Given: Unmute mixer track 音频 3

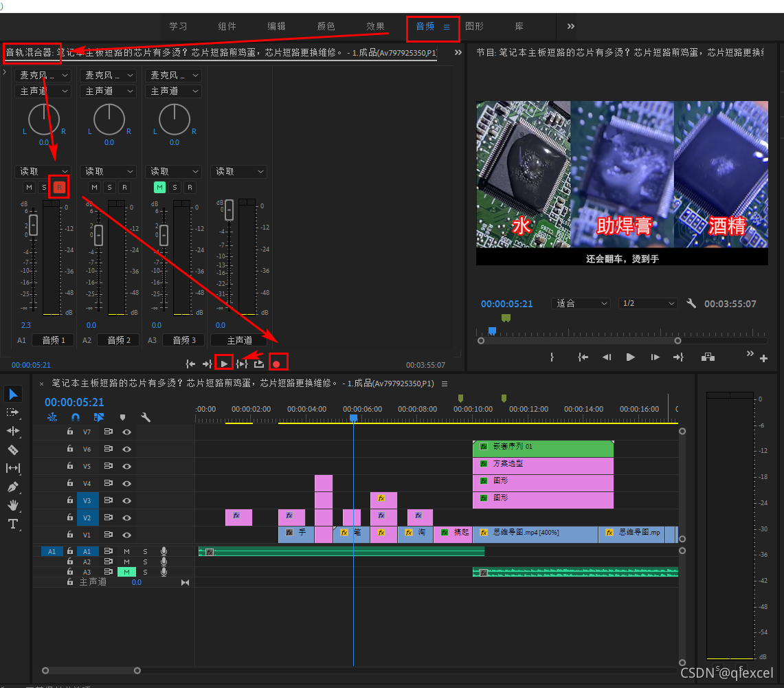Looking at the screenshot, I should tap(159, 187).
